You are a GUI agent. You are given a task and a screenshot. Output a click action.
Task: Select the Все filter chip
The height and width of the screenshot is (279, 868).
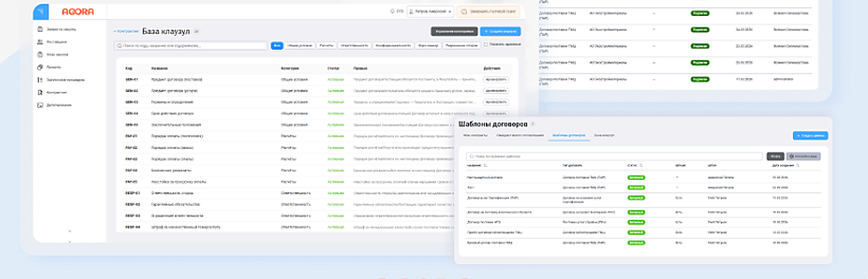(x=277, y=46)
